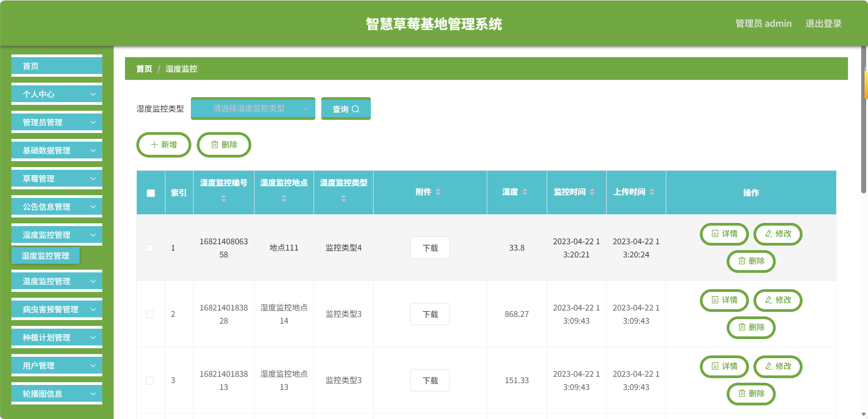Click 删除 for row 2 湿度监控地点14
The height and width of the screenshot is (419, 868).
point(751,327)
